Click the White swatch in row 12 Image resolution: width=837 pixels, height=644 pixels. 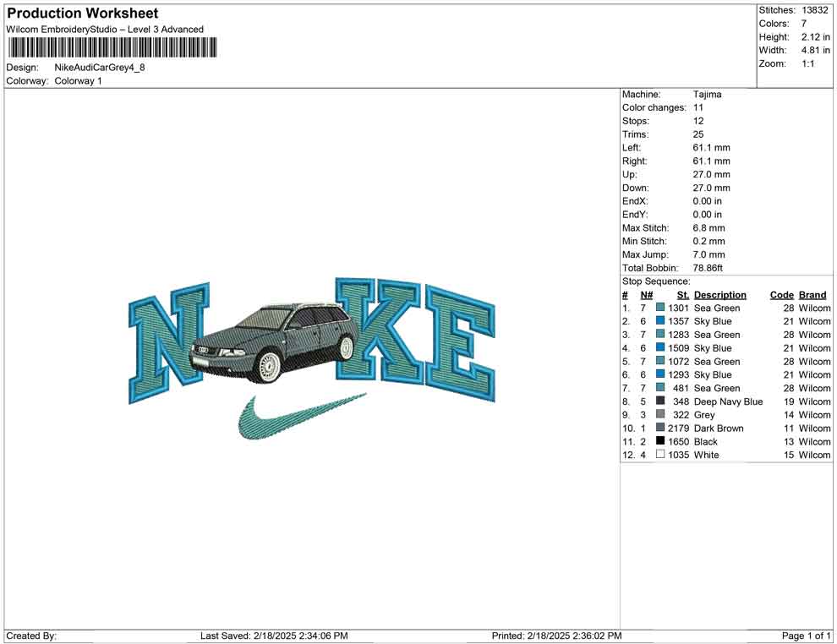[x=660, y=455]
